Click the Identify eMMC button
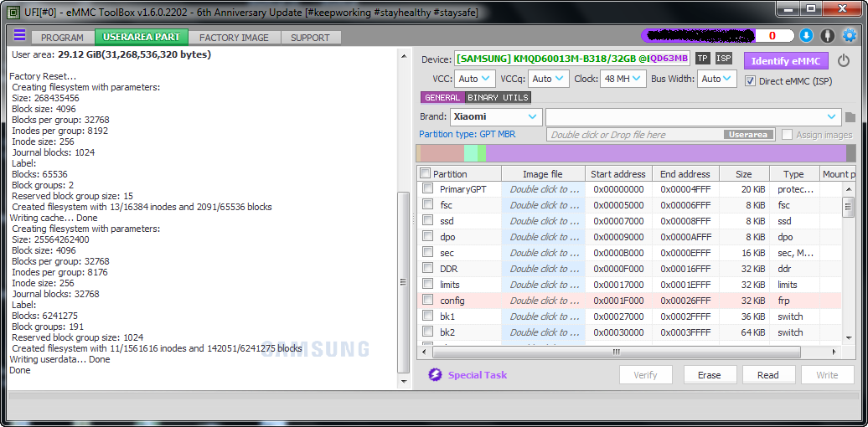Image resolution: width=868 pixels, height=427 pixels. pos(786,61)
